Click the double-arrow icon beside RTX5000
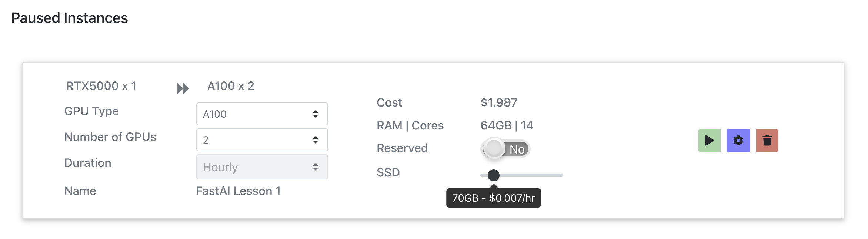This screenshot has width=868, height=239. coord(183,88)
